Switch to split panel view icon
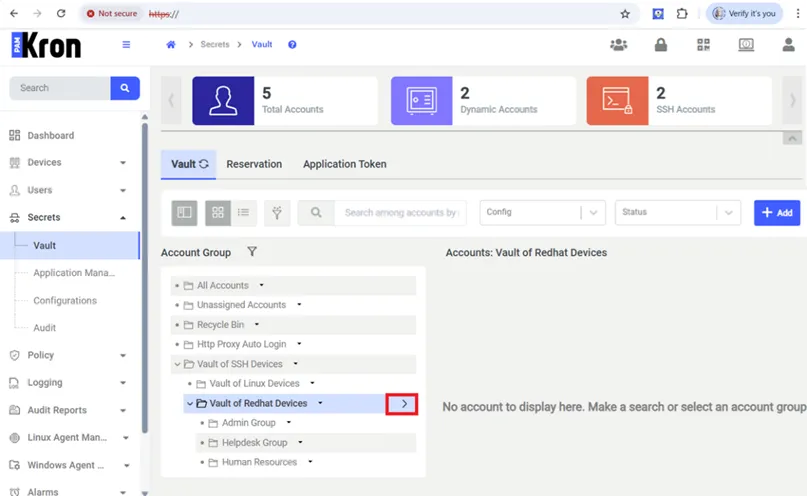 (184, 212)
